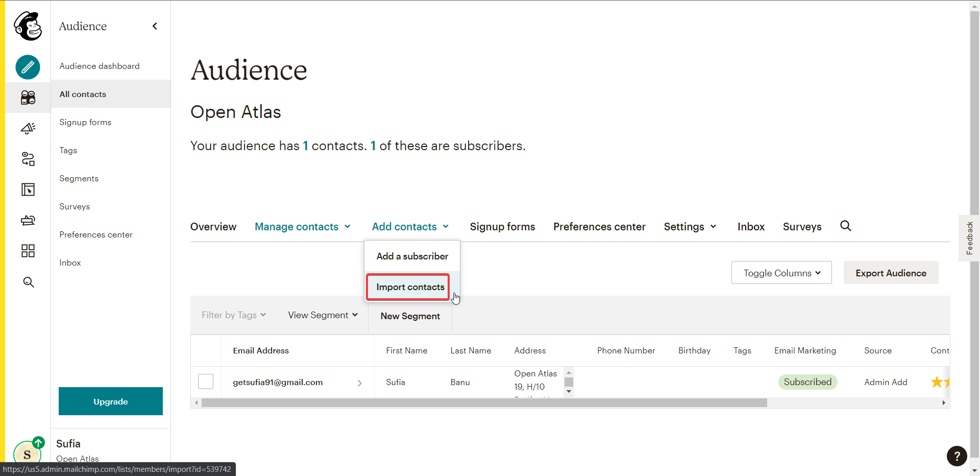Open the View Segment dropdown

pyautogui.click(x=323, y=315)
